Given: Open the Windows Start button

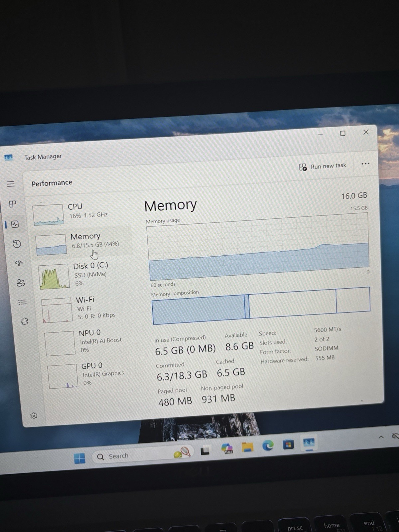Looking at the screenshot, I should pos(79,458).
